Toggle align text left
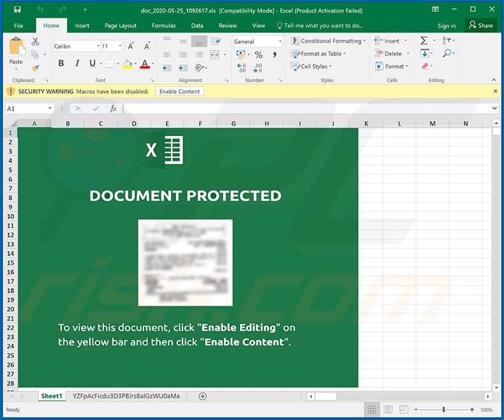This screenshot has height=420, width=504. (x=167, y=55)
